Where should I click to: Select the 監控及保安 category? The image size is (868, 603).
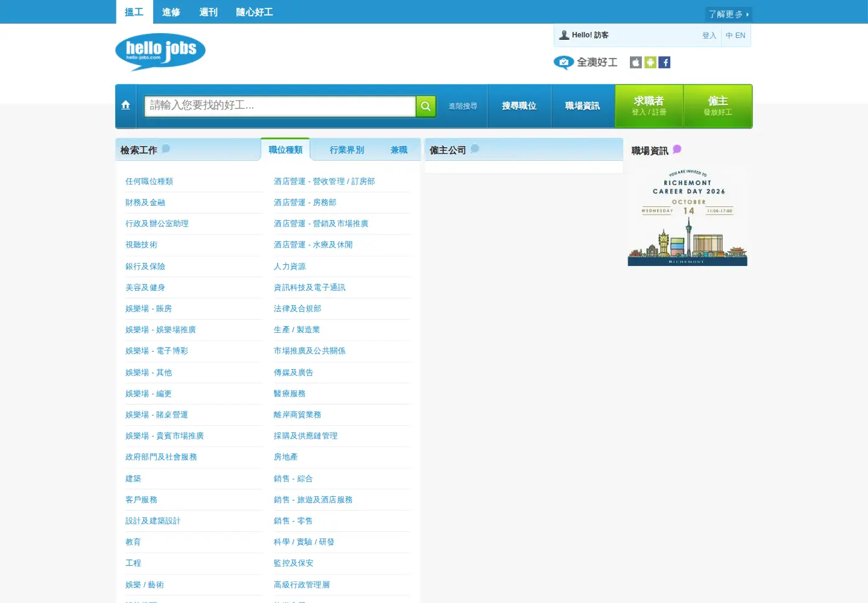click(x=294, y=563)
